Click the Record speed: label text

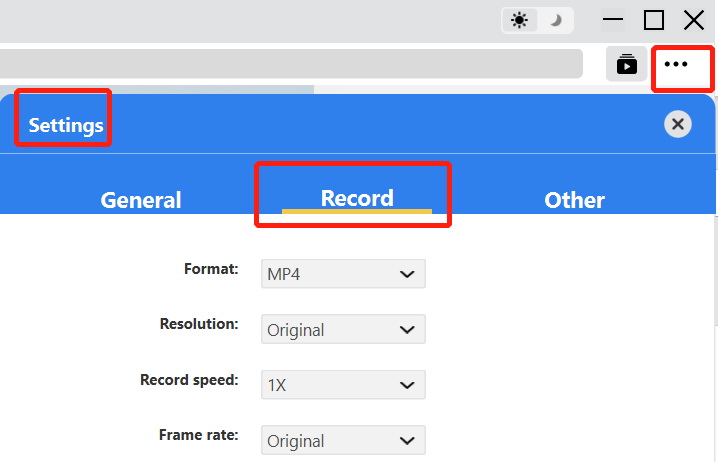[189, 380]
